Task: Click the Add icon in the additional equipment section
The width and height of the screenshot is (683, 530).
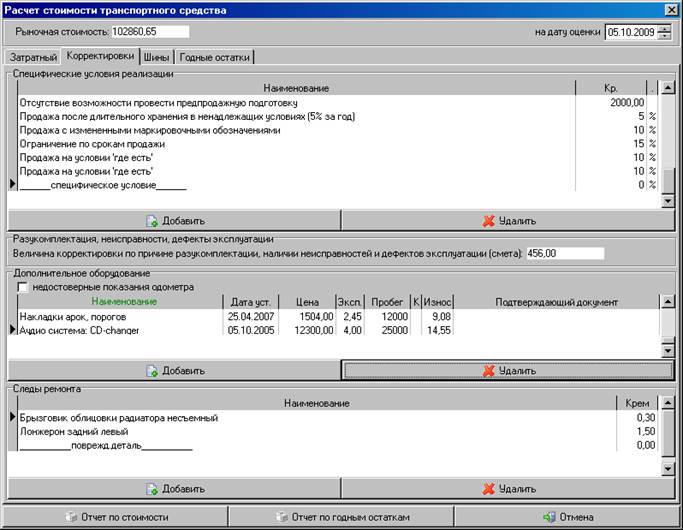Action: tap(152, 370)
